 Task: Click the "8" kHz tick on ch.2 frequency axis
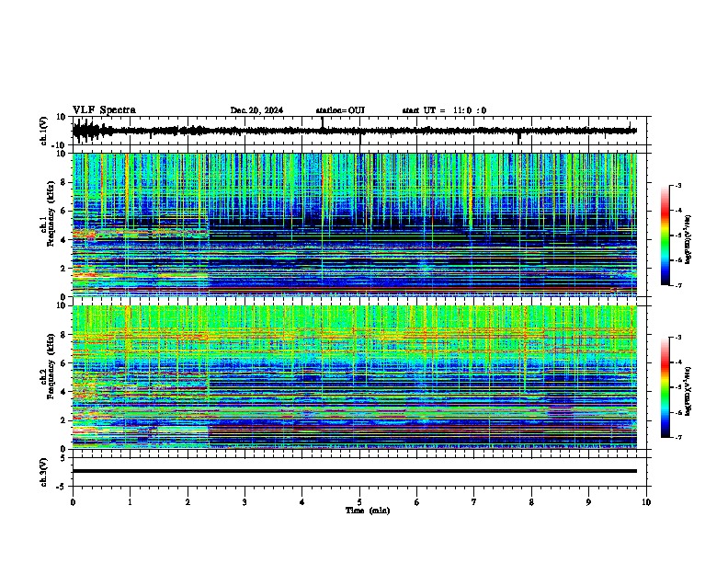[x=63, y=335]
